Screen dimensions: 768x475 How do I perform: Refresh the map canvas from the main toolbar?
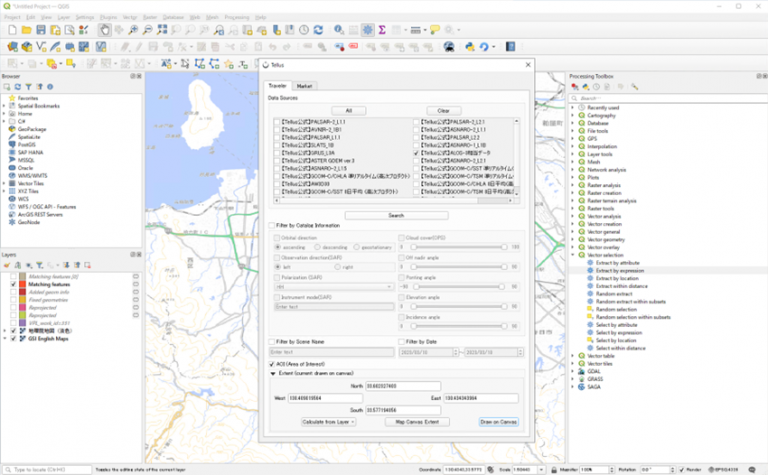click(318, 30)
